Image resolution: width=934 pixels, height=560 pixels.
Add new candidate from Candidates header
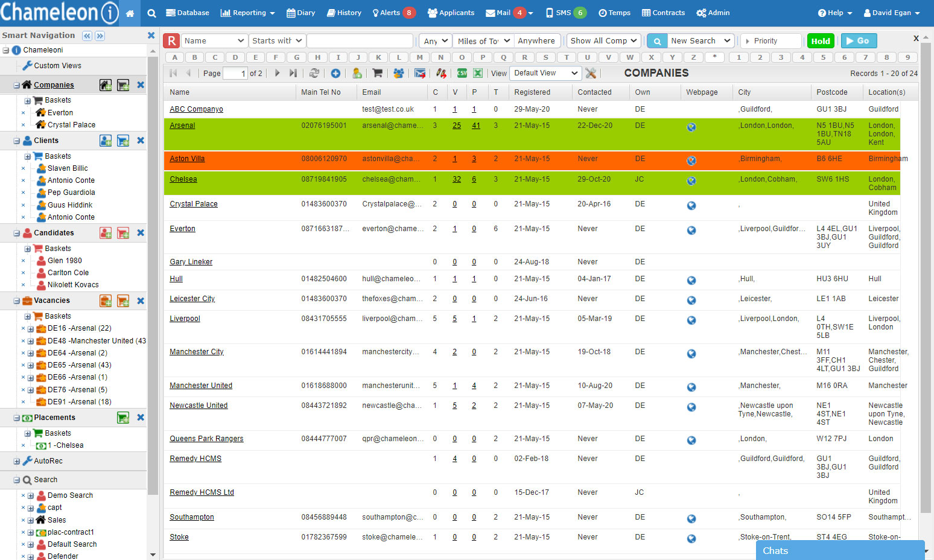point(106,233)
